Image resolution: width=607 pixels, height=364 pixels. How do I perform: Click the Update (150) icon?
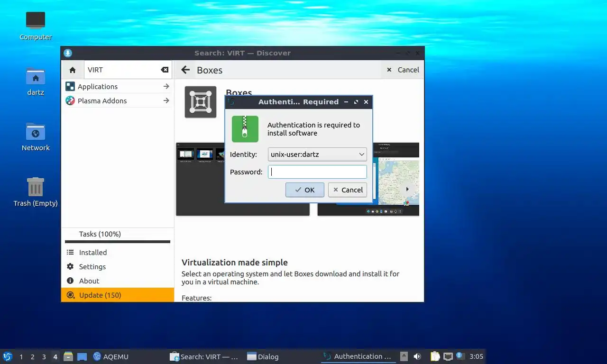(x=70, y=295)
